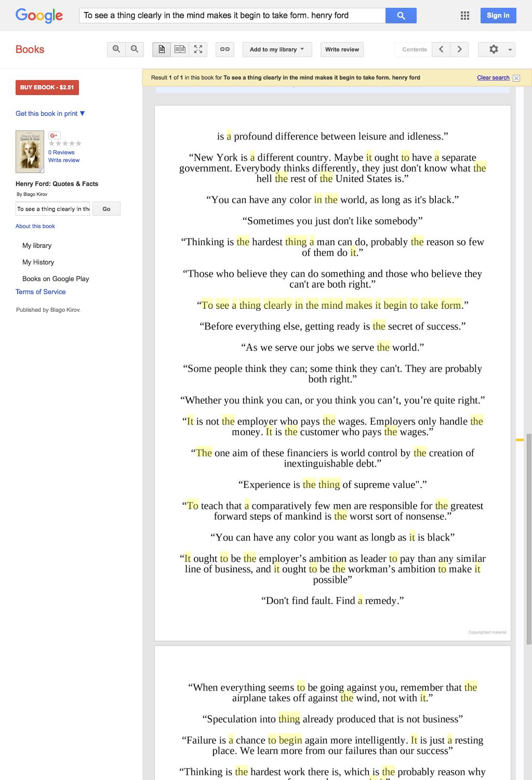
Task: Open the Add to my library dropdown
Action: pos(277,49)
